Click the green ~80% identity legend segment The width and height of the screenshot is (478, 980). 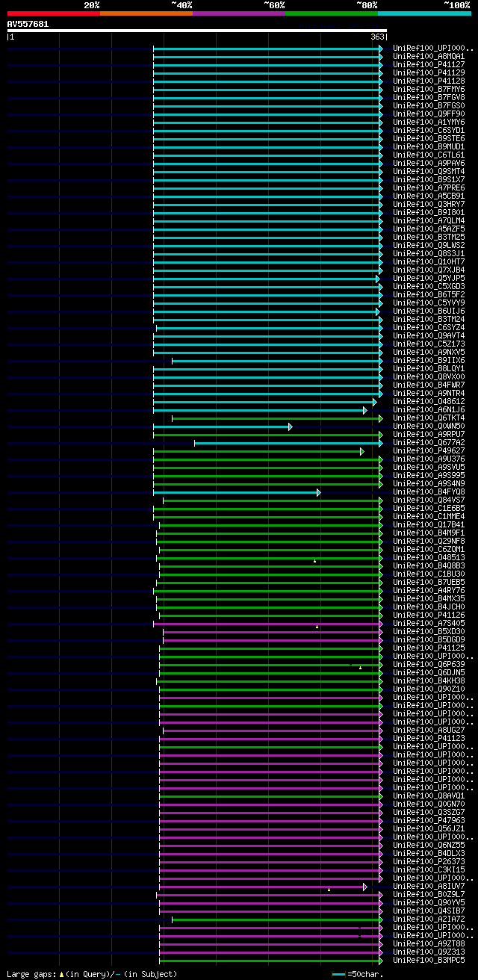click(331, 13)
